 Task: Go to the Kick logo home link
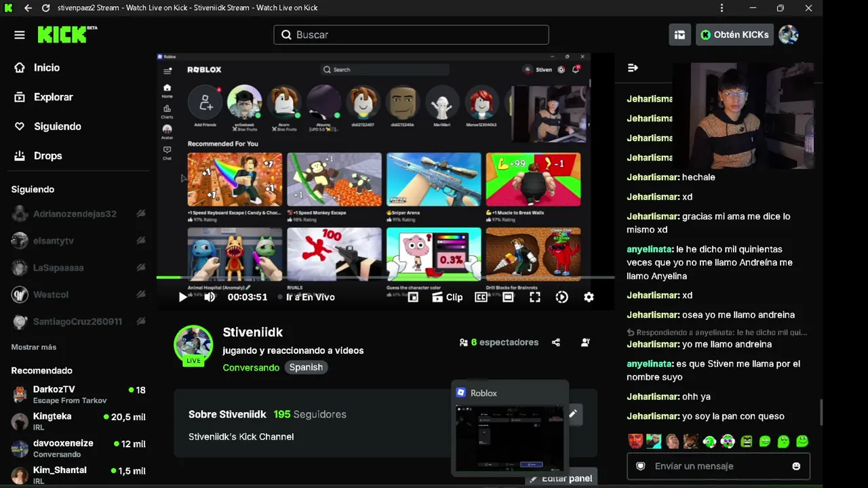tap(66, 35)
